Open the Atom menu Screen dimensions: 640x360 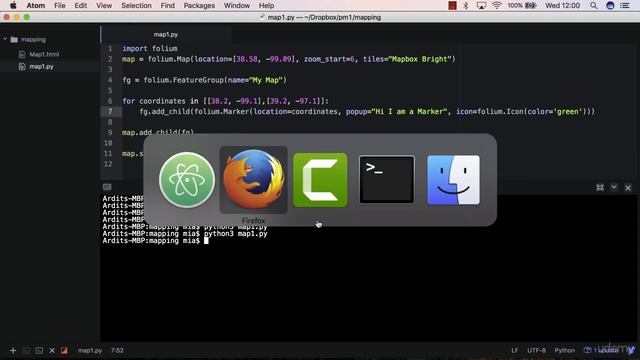tap(36, 5)
